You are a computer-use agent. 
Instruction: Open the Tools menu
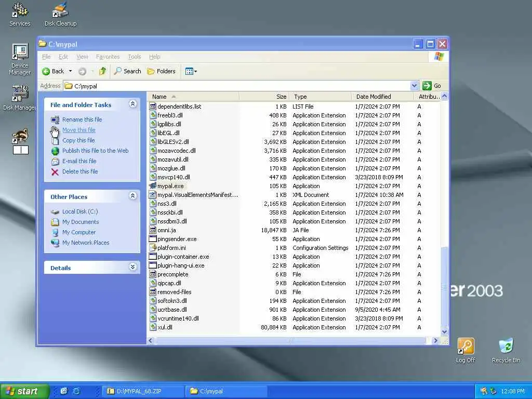[x=135, y=57]
